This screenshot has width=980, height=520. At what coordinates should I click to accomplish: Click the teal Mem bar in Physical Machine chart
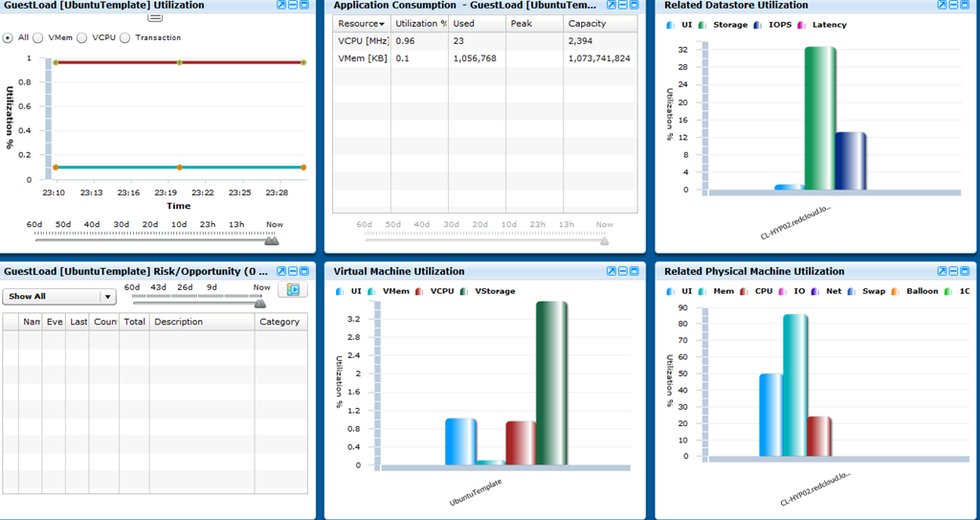(x=795, y=386)
